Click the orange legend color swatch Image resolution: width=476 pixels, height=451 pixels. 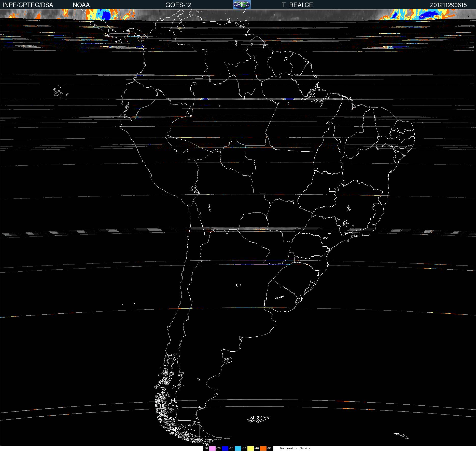point(263,448)
